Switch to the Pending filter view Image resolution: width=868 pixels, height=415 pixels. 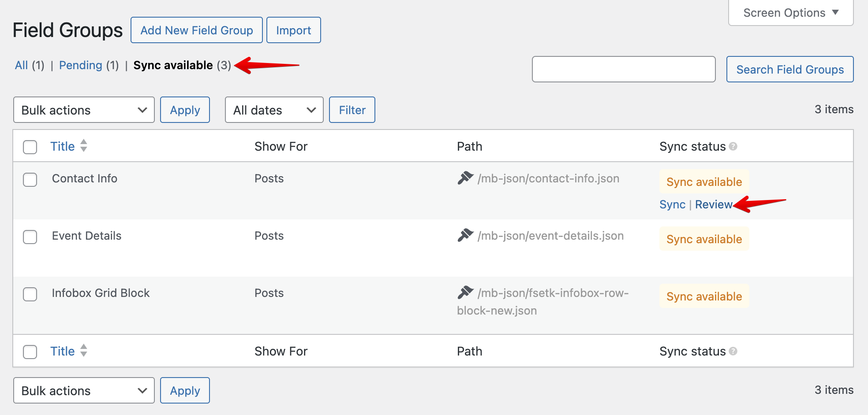[x=81, y=65]
